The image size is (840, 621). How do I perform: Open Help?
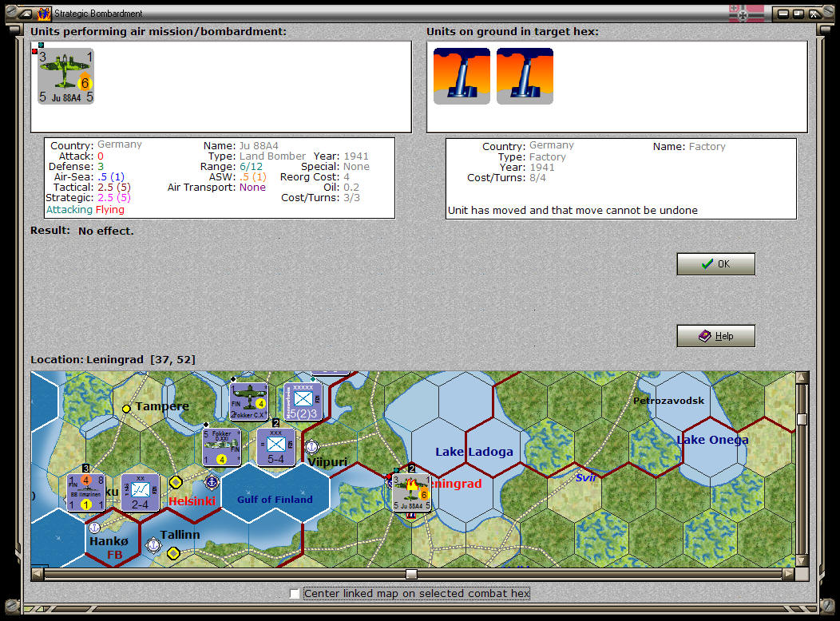(x=715, y=335)
